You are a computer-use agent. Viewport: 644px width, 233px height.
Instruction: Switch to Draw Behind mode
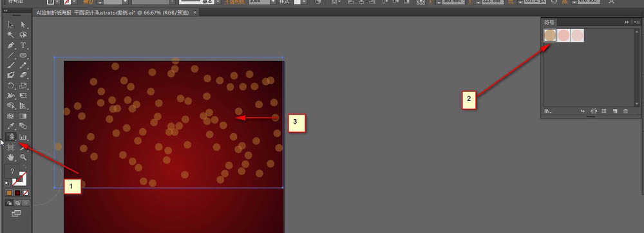pyautogui.click(x=17, y=203)
